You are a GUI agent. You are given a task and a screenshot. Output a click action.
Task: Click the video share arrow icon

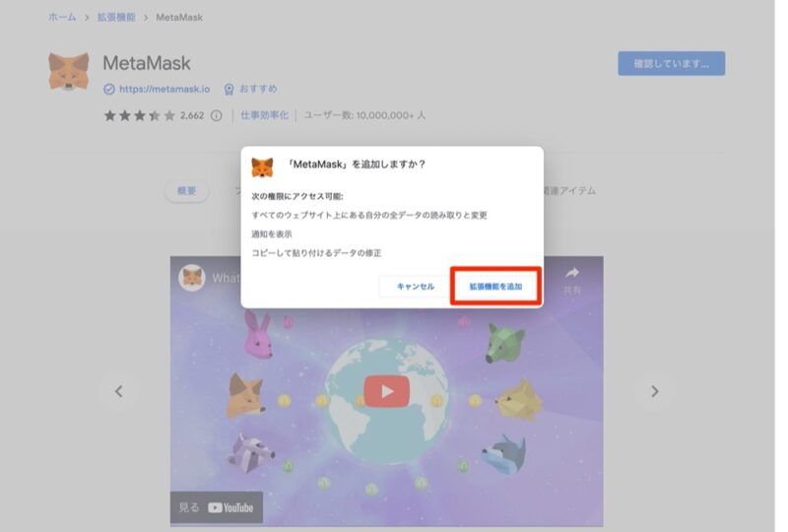[572, 273]
